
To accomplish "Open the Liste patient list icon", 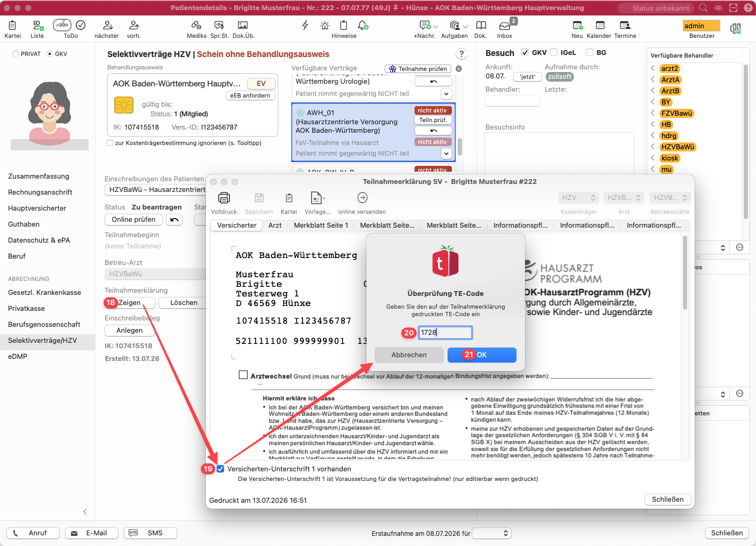I will (37, 26).
